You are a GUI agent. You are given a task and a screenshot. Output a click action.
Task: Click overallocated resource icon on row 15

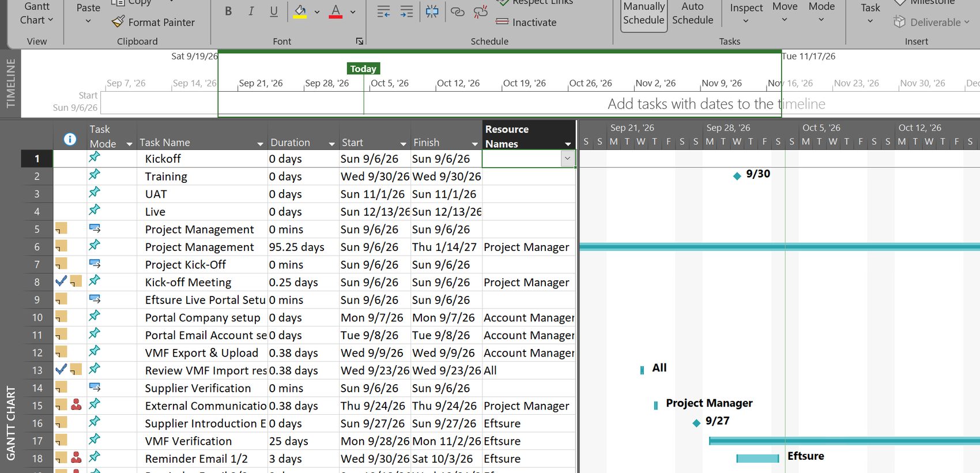point(76,405)
